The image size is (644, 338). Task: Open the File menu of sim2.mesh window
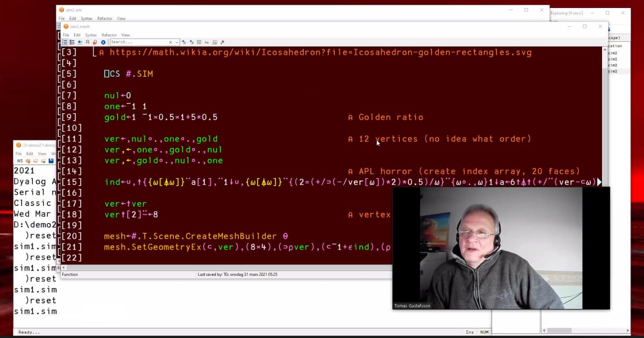pyautogui.click(x=66, y=35)
